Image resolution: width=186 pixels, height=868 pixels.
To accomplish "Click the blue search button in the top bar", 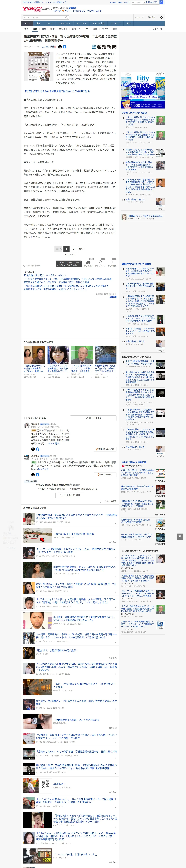I will (x=161, y=2).
